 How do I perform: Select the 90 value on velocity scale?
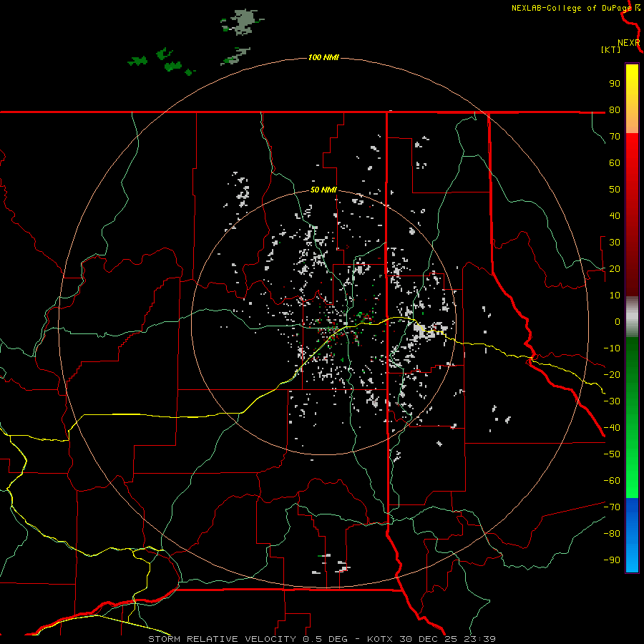click(x=615, y=84)
